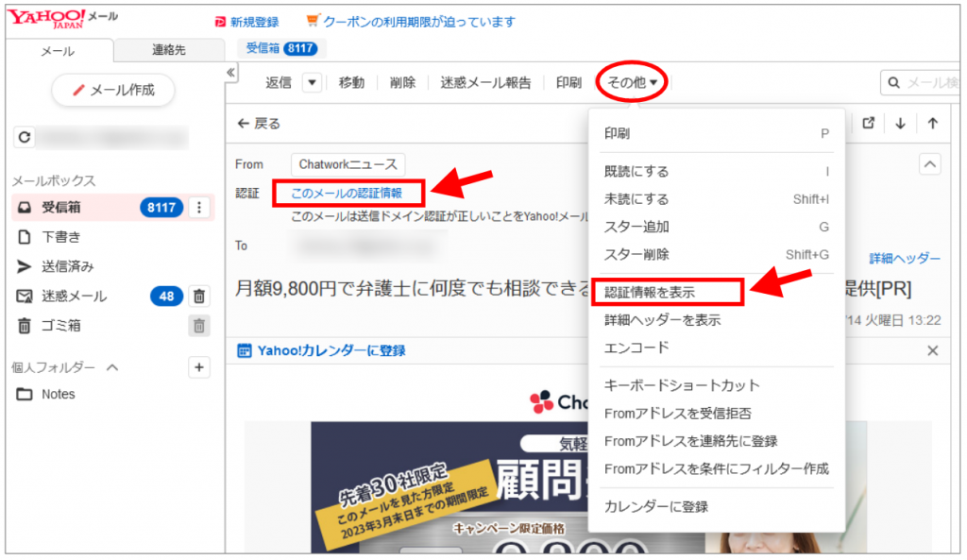The height and width of the screenshot is (560, 967).
Task: Choose キーボードショートカット menu item
Action: [x=717, y=385]
